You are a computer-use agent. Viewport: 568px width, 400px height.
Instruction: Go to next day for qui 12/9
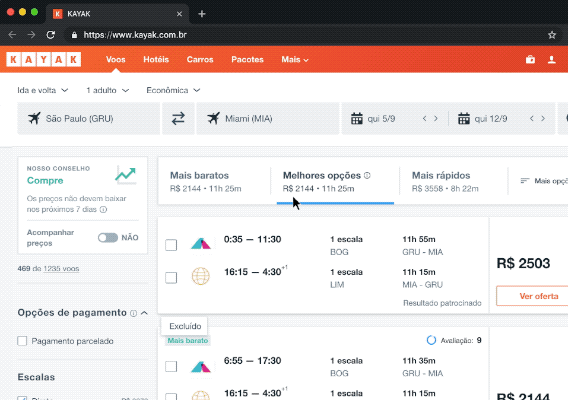click(543, 118)
